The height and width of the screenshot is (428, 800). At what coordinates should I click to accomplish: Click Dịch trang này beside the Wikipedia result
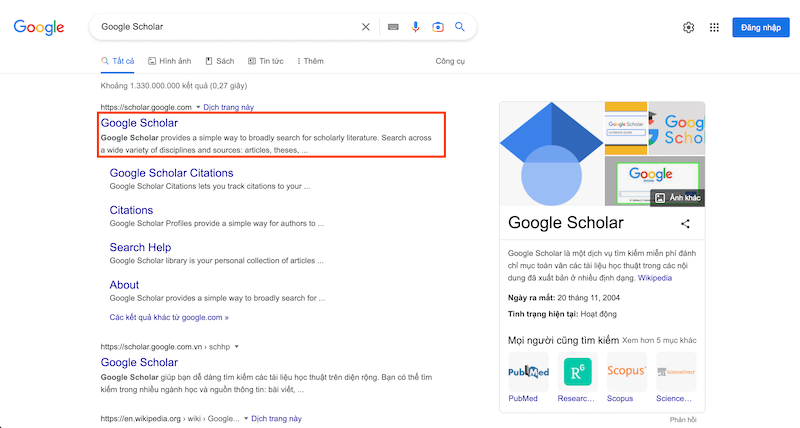click(277, 419)
